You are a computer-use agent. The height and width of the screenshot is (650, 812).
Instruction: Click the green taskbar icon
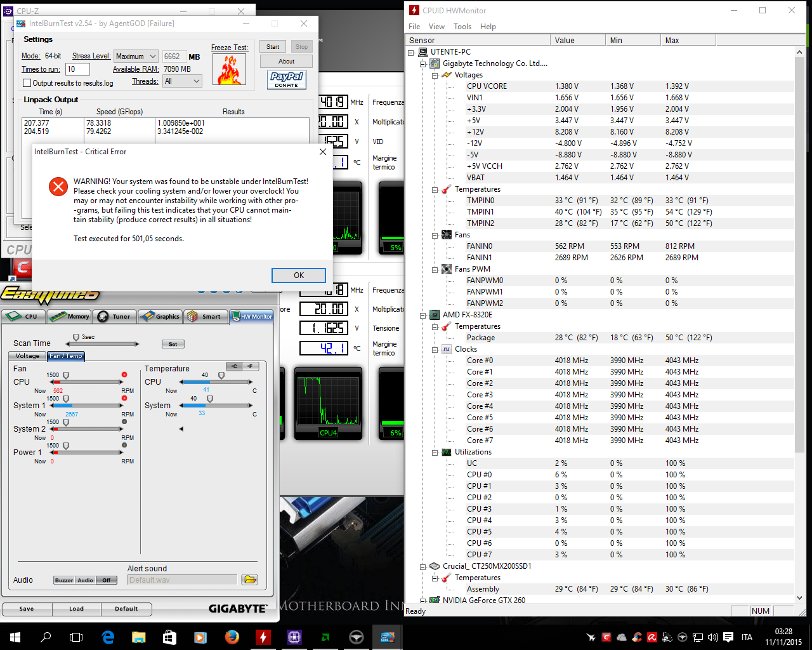(325, 637)
